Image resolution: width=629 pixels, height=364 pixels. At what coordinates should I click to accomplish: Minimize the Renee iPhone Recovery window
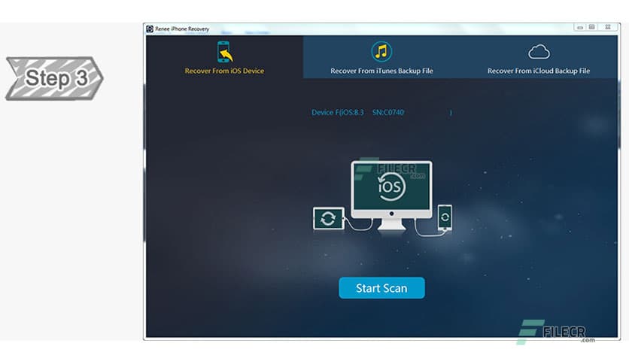(579, 27)
